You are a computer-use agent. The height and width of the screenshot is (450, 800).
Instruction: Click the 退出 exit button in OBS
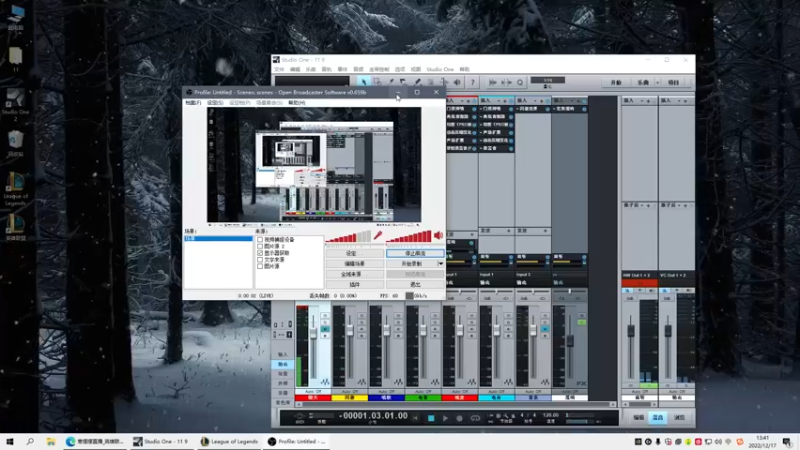click(415, 285)
